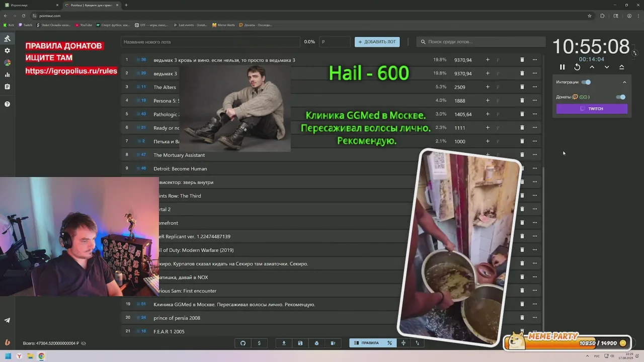Reload the browser page

(x=23, y=16)
